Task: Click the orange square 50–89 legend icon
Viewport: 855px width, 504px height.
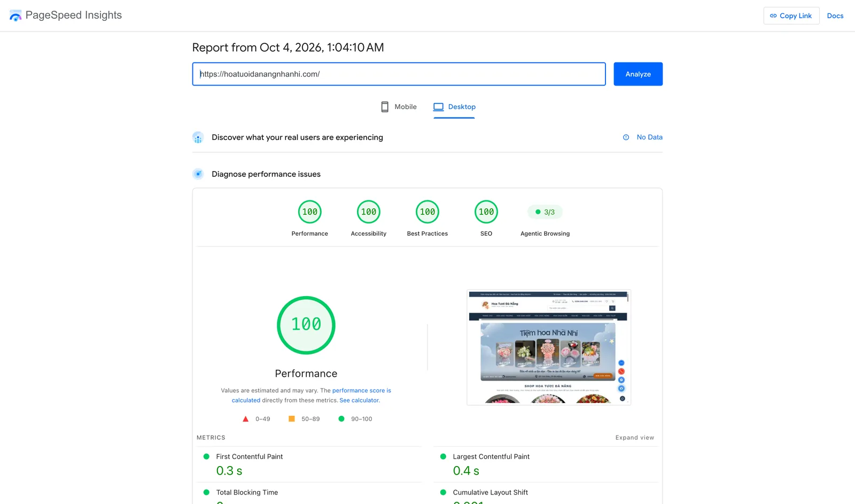Action: point(292,419)
